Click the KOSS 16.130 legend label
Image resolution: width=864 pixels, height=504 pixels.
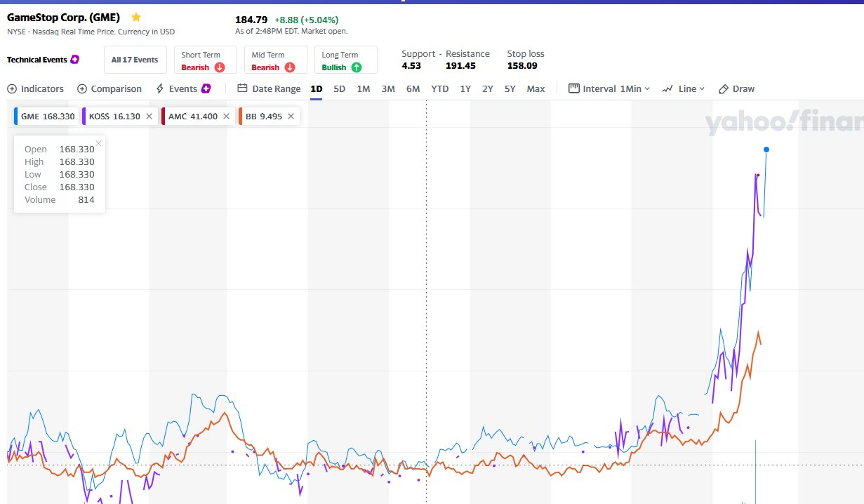point(114,117)
